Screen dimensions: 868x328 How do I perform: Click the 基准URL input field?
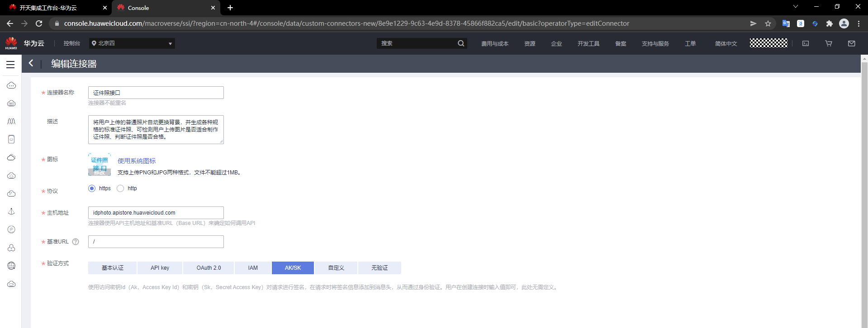click(156, 242)
